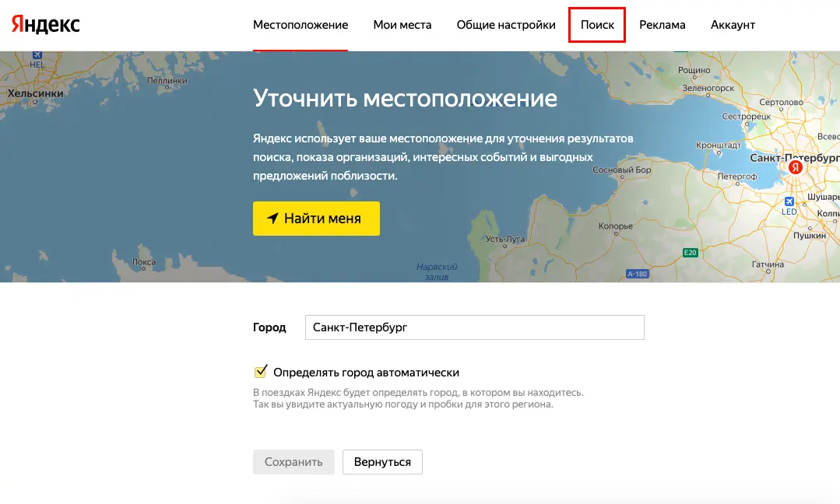Screen dimensions: 840x504
Task: Click the Гатчина label on the map
Action: [768, 264]
